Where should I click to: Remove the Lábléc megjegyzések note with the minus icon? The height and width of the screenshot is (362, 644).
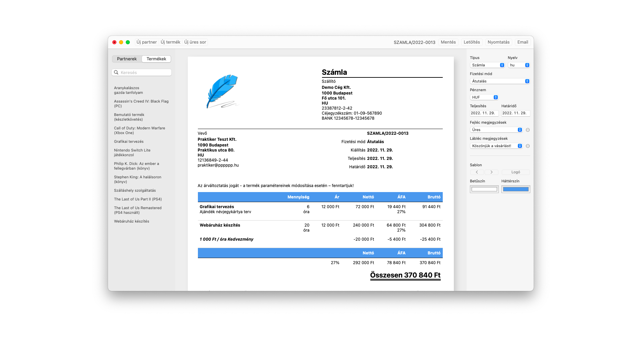(527, 146)
